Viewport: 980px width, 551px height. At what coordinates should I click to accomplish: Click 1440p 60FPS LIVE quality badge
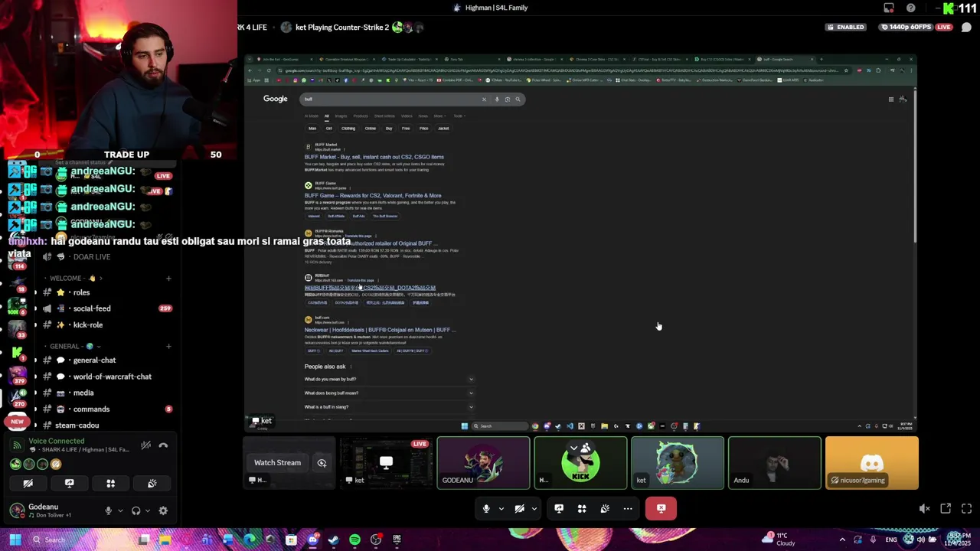click(x=915, y=27)
